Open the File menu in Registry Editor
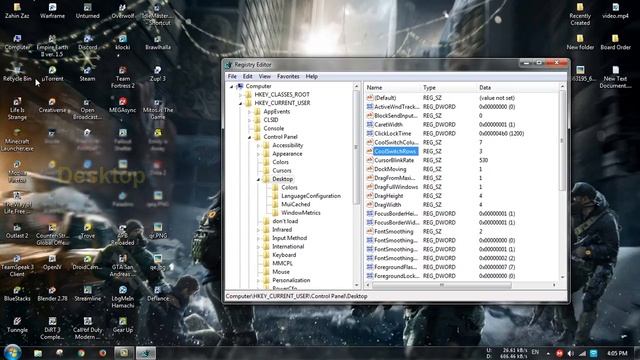Screen dimensions: 640x360 pyautogui.click(x=232, y=76)
